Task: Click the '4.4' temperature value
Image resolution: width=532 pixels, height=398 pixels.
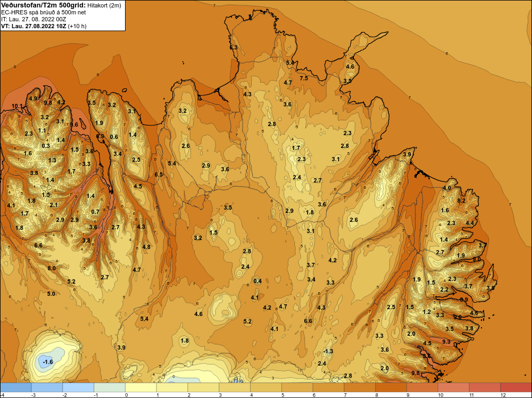Action: [470, 223]
